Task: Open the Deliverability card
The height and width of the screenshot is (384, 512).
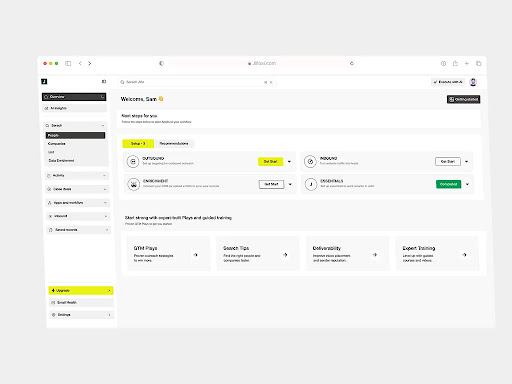Action: pos(348,253)
